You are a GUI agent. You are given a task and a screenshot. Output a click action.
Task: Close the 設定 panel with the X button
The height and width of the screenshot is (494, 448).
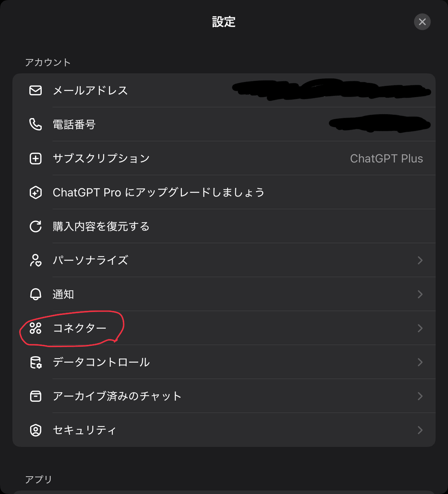coord(422,22)
